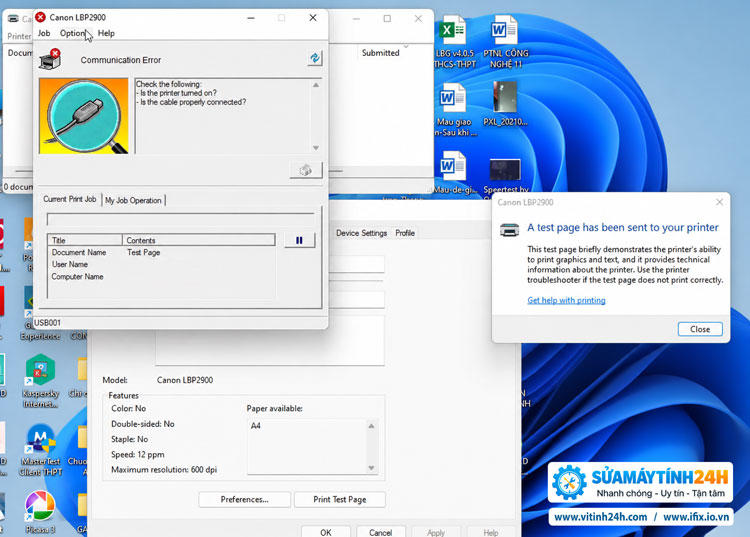Image resolution: width=750 pixels, height=537 pixels.
Task: Open the PTNL CÔNG NGHỆ 11 Word desktop icon
Action: click(506, 42)
